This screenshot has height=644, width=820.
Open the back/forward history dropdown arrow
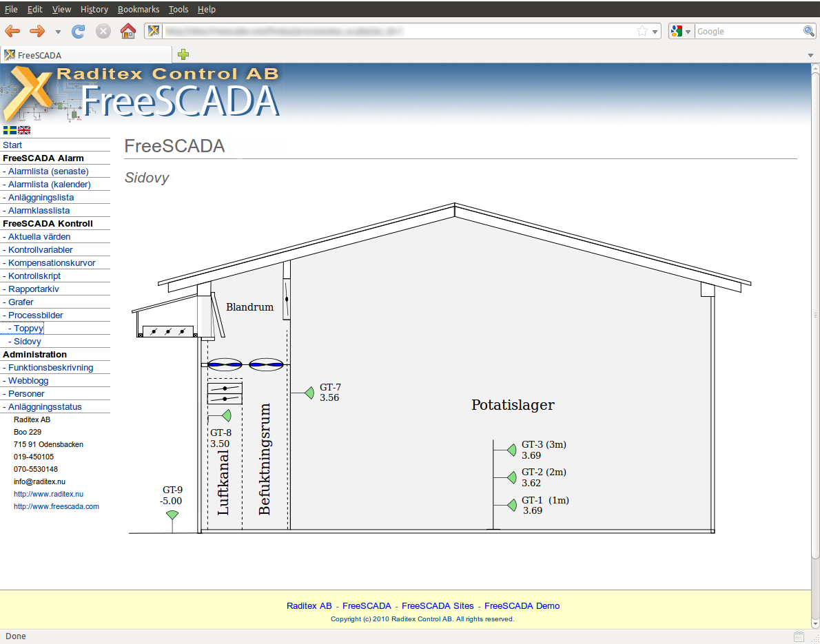[58, 32]
